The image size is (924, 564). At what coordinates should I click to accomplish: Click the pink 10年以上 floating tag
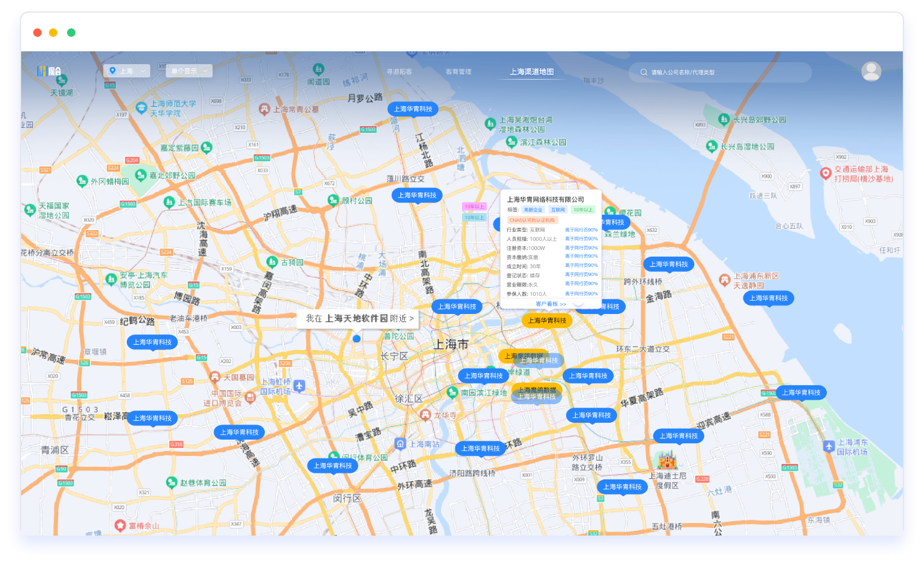(x=474, y=207)
